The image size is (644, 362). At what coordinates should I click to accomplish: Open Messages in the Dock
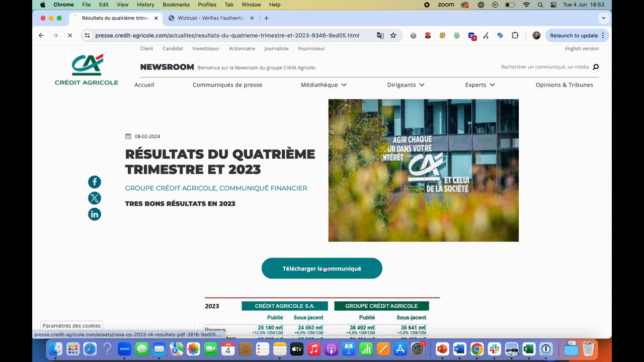141,348
